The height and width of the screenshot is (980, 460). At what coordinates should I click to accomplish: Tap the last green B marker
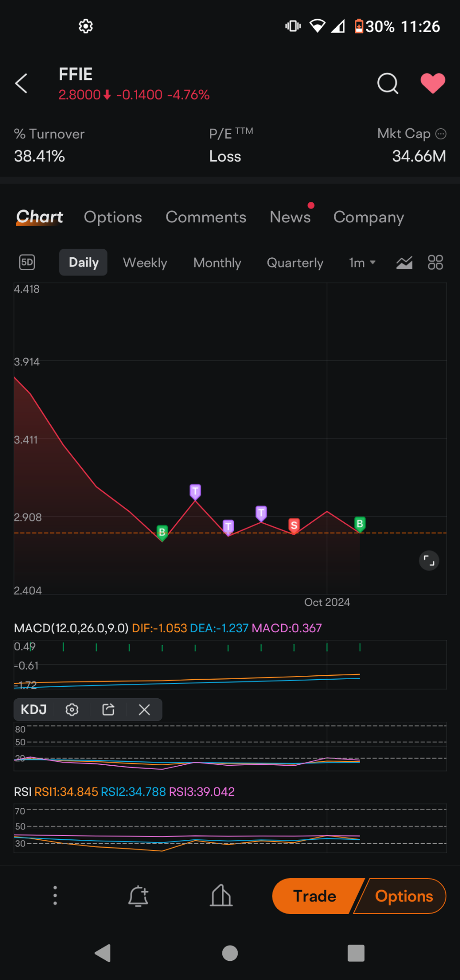coord(360,524)
